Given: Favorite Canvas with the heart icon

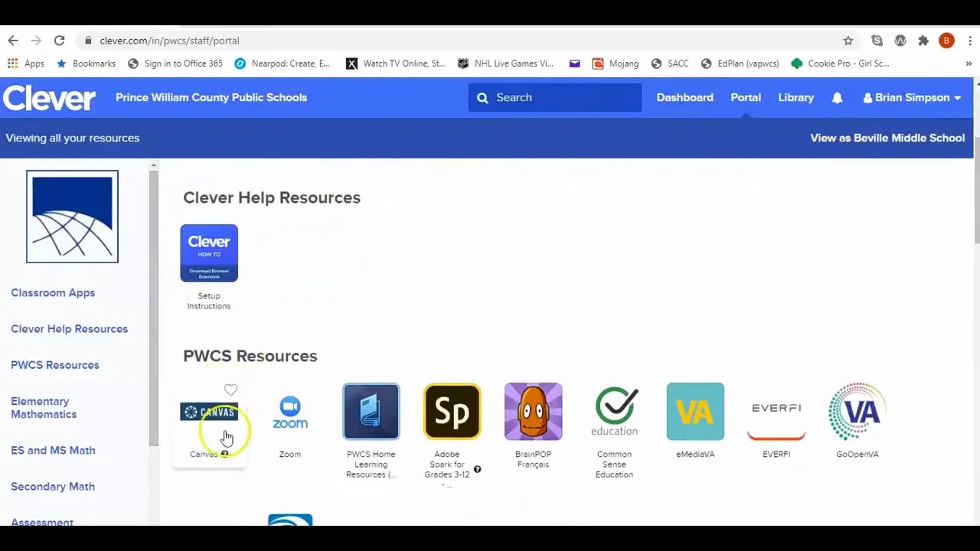Looking at the screenshot, I should [230, 390].
